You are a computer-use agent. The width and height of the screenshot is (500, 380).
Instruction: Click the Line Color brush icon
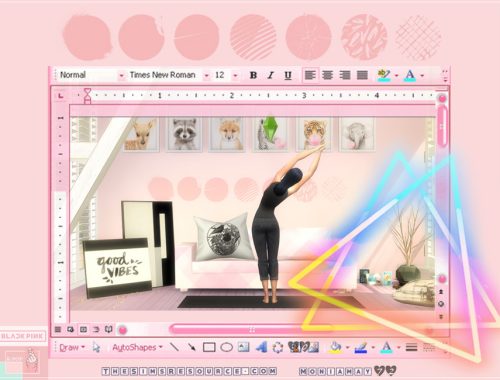click(361, 347)
